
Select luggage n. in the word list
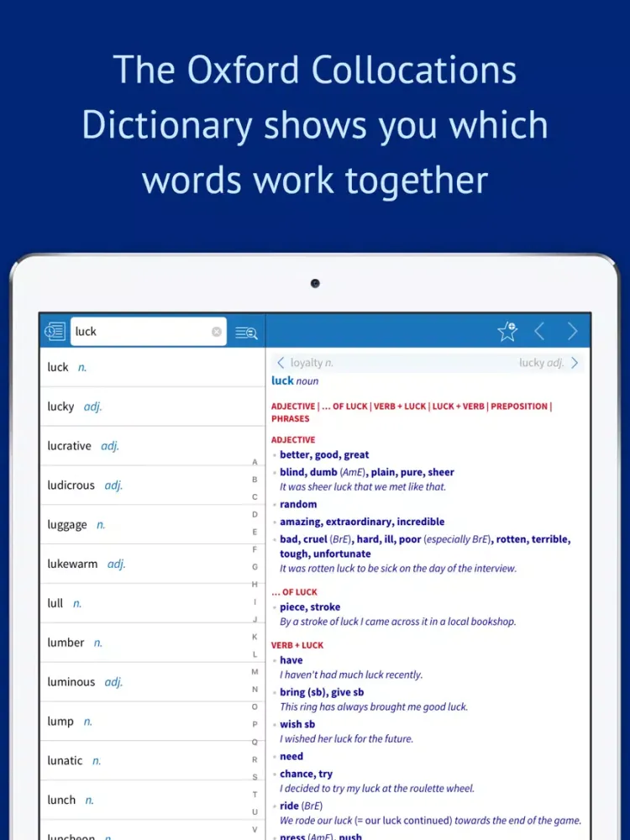[x=152, y=524]
